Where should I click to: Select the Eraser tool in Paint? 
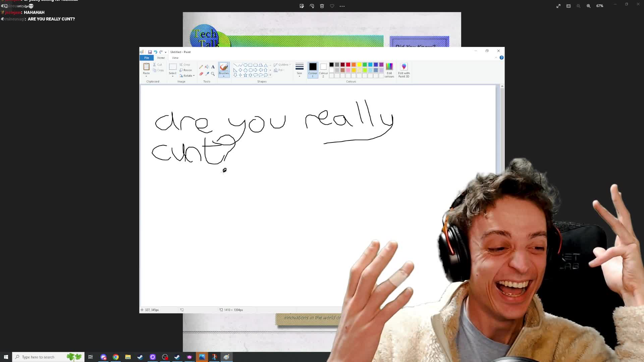tap(201, 74)
